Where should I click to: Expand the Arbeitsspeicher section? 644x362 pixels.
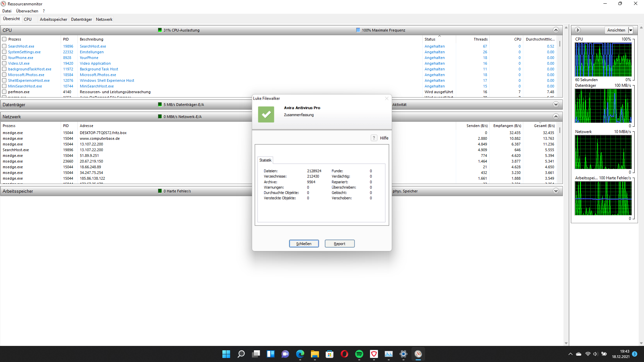[556, 191]
